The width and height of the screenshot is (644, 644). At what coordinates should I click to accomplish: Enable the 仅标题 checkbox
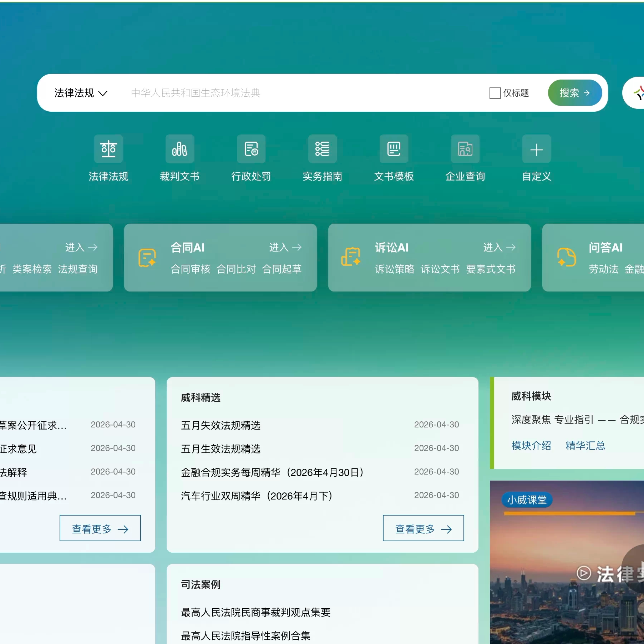pyautogui.click(x=495, y=93)
